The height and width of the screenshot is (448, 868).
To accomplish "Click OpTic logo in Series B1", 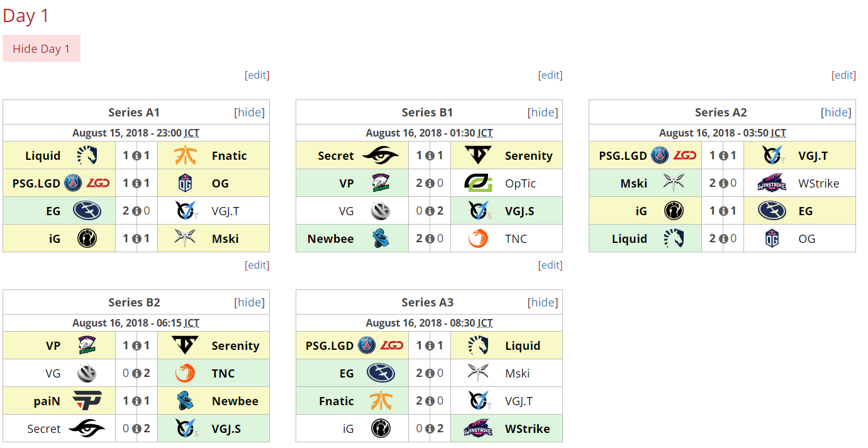I will coord(478,183).
